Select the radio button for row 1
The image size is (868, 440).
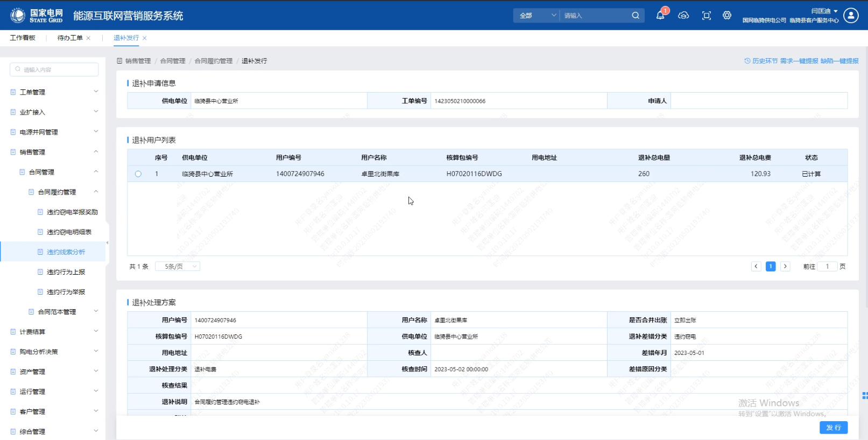[x=138, y=174]
